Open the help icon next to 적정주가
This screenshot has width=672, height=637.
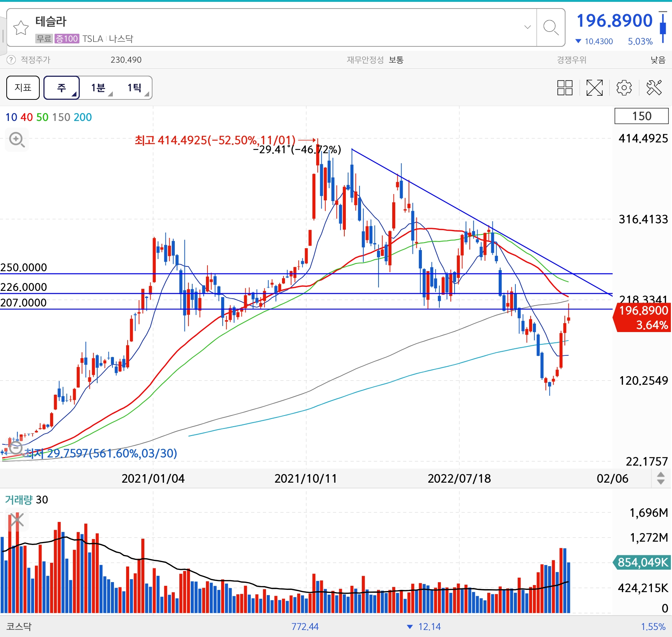11,60
